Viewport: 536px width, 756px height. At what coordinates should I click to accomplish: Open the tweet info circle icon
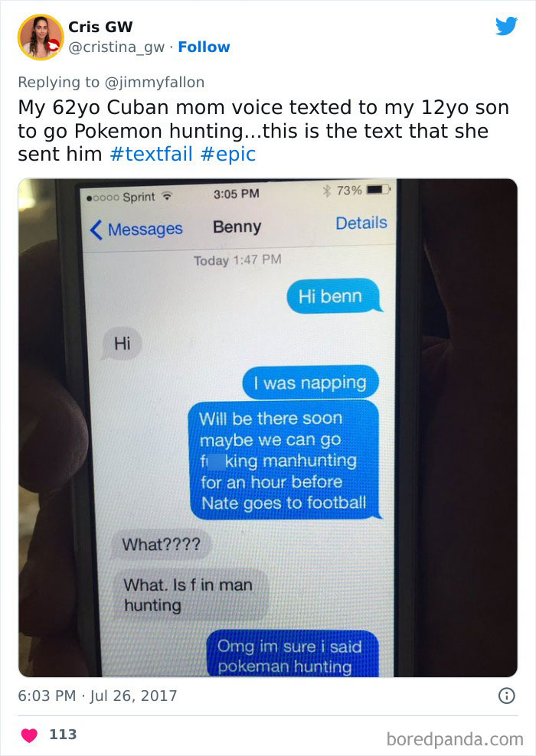point(507,696)
